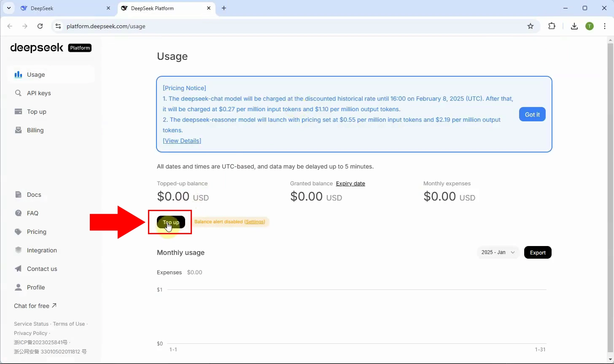The height and width of the screenshot is (364, 614).
Task: Click the black Top up button
Action: pyautogui.click(x=171, y=222)
